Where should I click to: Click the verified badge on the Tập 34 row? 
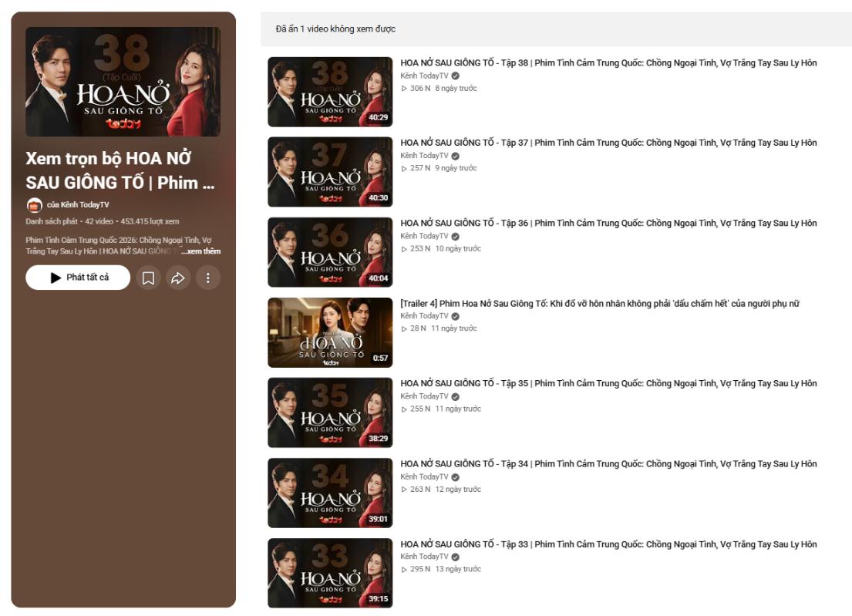456,477
